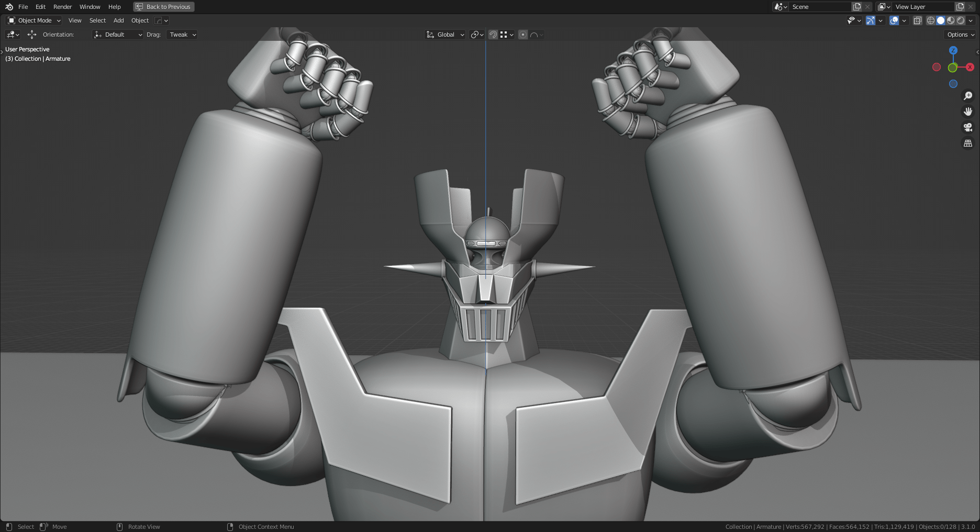
Task: Click the Object Context Menu mouse hint icon
Action: point(230,527)
